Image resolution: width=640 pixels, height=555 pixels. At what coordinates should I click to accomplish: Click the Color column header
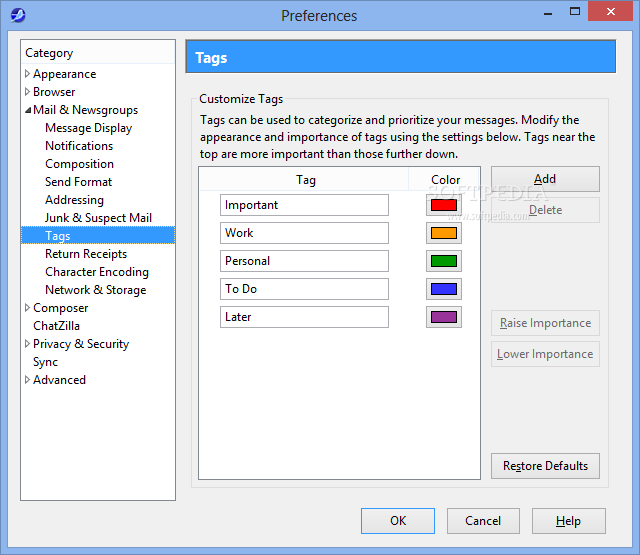point(444,180)
